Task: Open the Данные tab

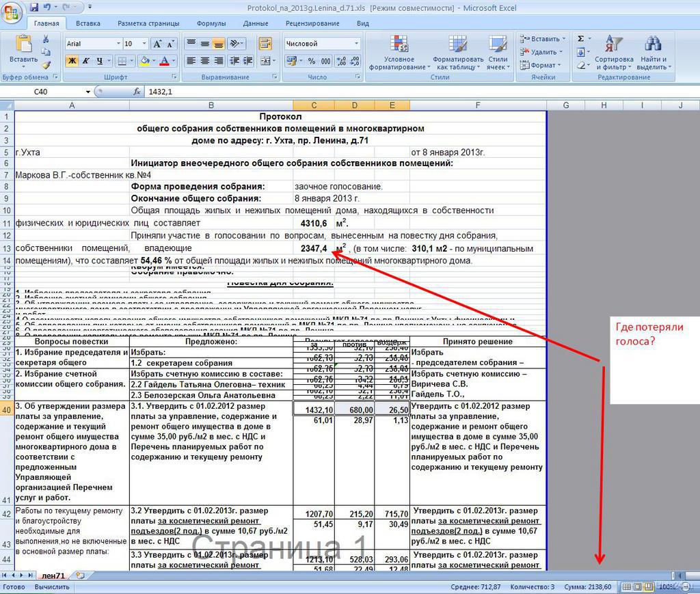Action: (x=256, y=23)
